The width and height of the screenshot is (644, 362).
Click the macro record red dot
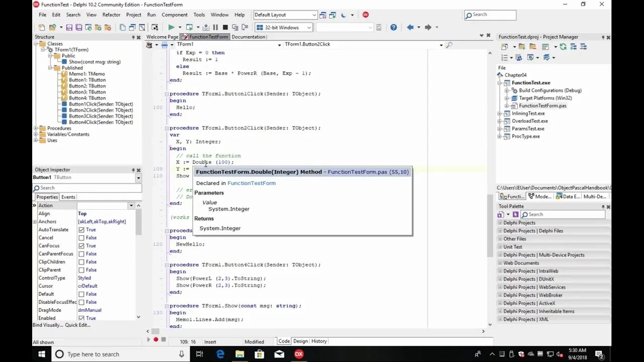(x=155, y=340)
